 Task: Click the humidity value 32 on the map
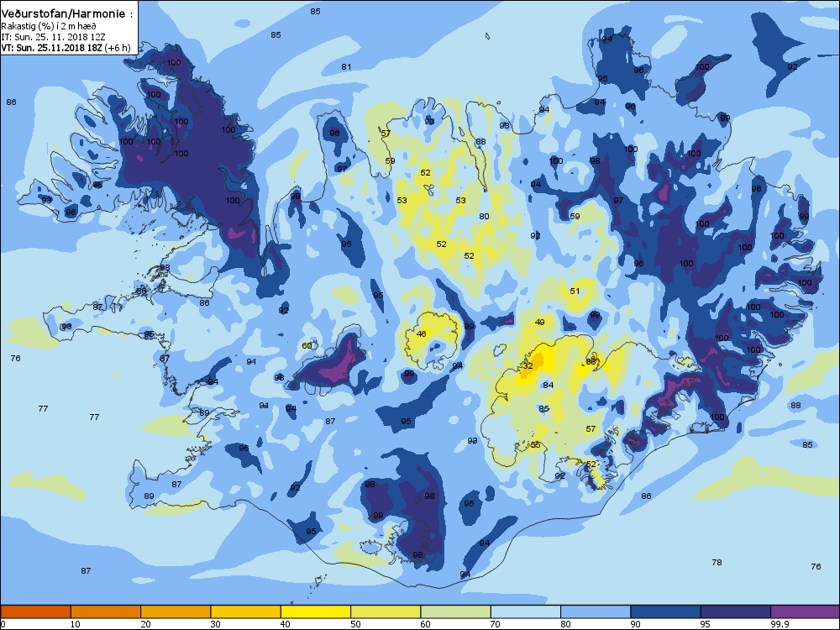point(528,366)
